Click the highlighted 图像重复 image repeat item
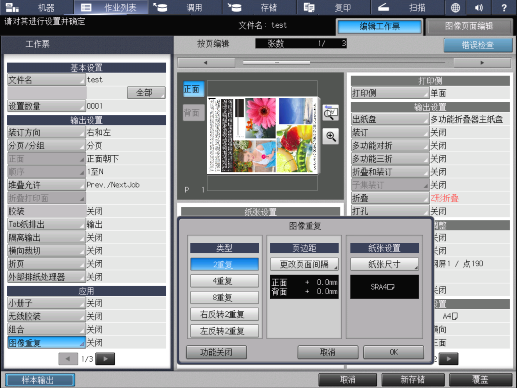The image size is (517, 388). click(46, 343)
